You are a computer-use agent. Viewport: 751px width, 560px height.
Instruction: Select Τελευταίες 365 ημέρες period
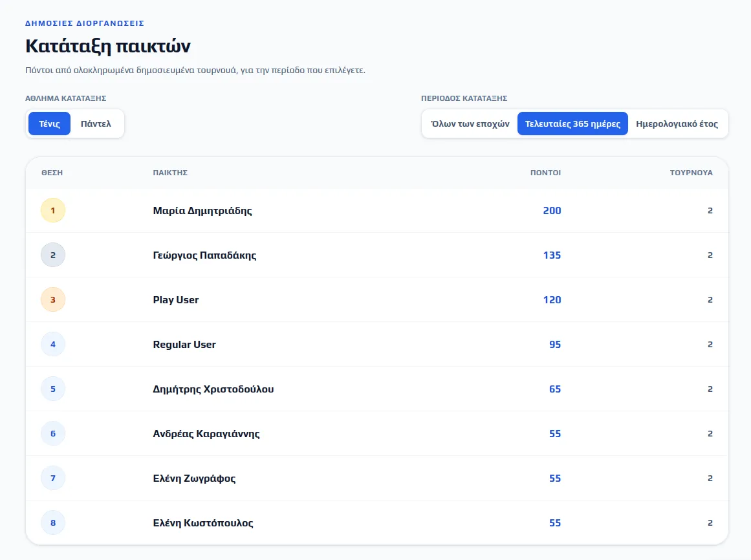(572, 124)
